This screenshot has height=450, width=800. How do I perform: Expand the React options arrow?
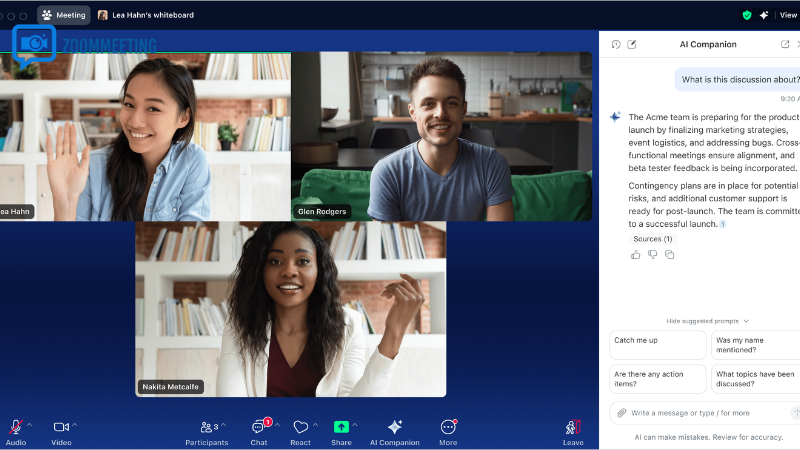coord(315,425)
